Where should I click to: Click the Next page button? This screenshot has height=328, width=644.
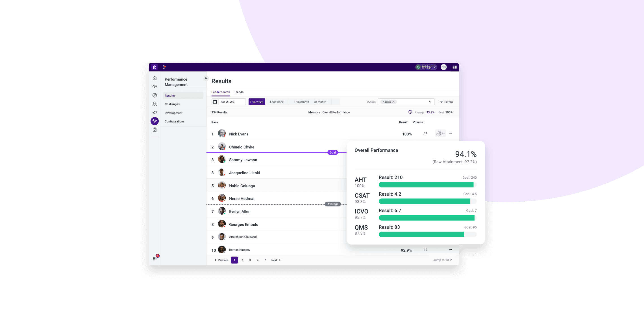tap(276, 260)
